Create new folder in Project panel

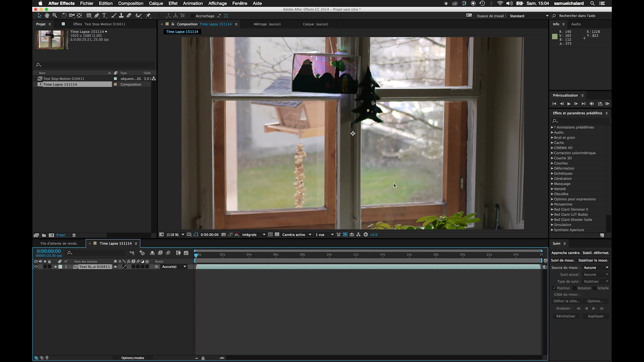tap(44, 235)
